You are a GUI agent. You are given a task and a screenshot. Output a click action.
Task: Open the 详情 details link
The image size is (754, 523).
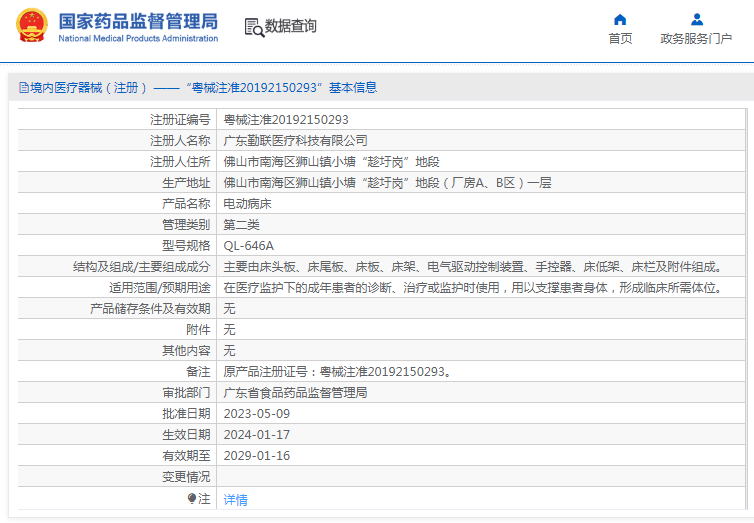(x=236, y=500)
